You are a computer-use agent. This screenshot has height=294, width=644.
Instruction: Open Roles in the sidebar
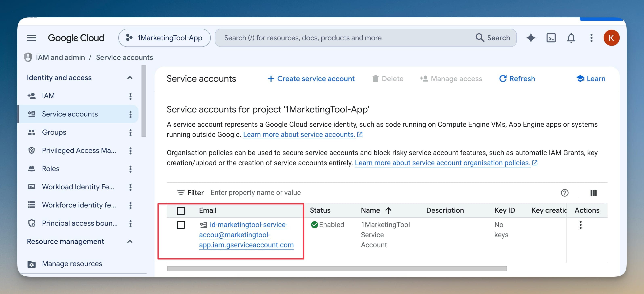[x=50, y=169]
